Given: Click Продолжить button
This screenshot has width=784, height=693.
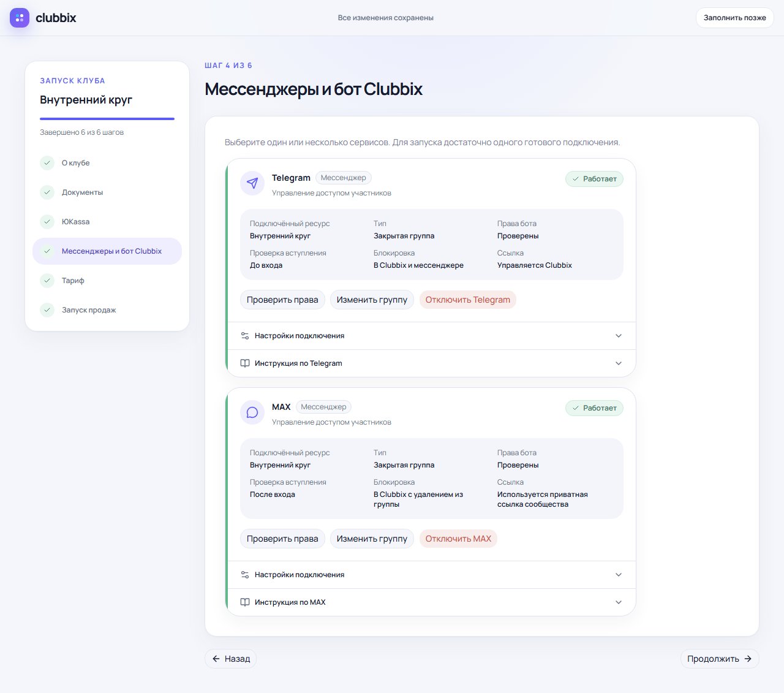Looking at the screenshot, I should 720,659.
